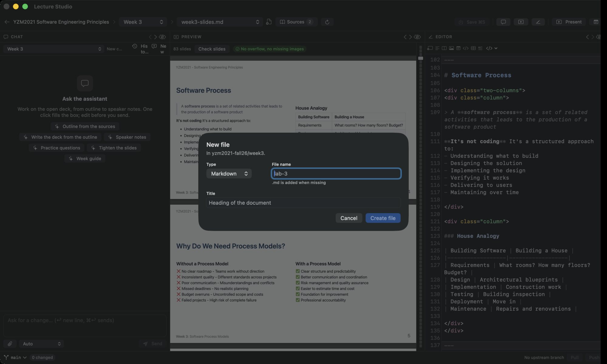Hide the Editor panel with its eye icon

599,37
